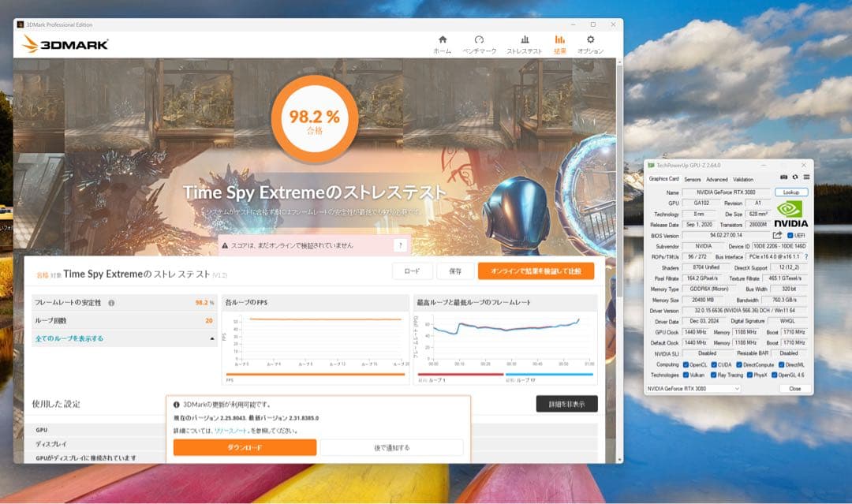Select the ホーム (Home) icon in 3DMark

tap(442, 39)
